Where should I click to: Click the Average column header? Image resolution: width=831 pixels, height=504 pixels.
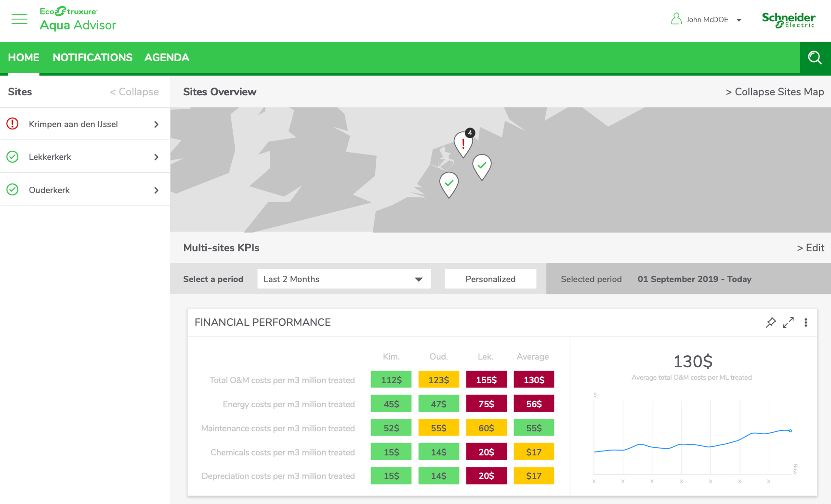[x=533, y=357]
